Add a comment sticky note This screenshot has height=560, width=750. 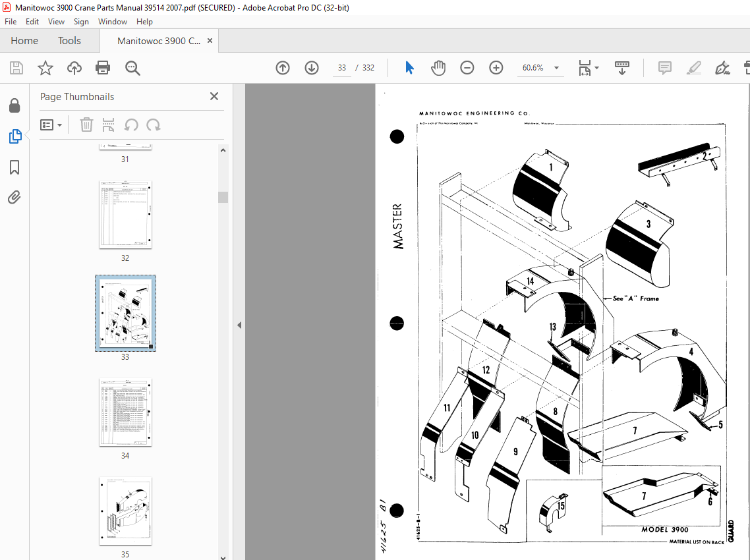coord(664,68)
